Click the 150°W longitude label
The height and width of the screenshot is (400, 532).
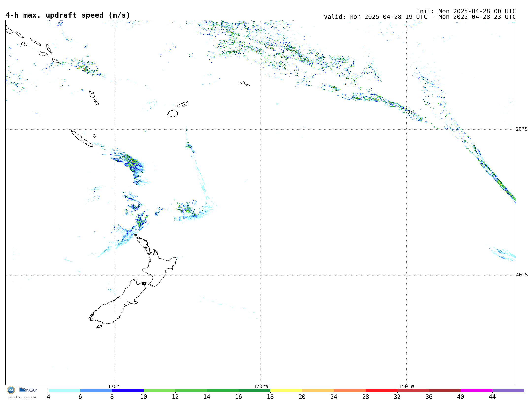tap(407, 386)
